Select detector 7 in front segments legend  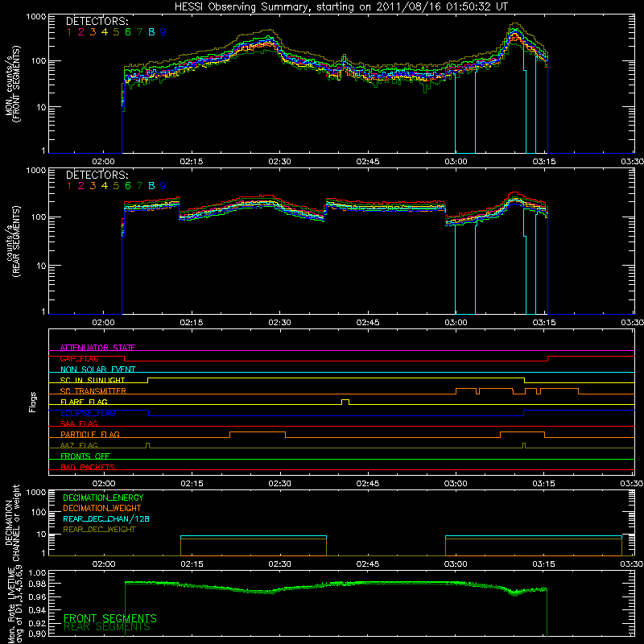(139, 32)
